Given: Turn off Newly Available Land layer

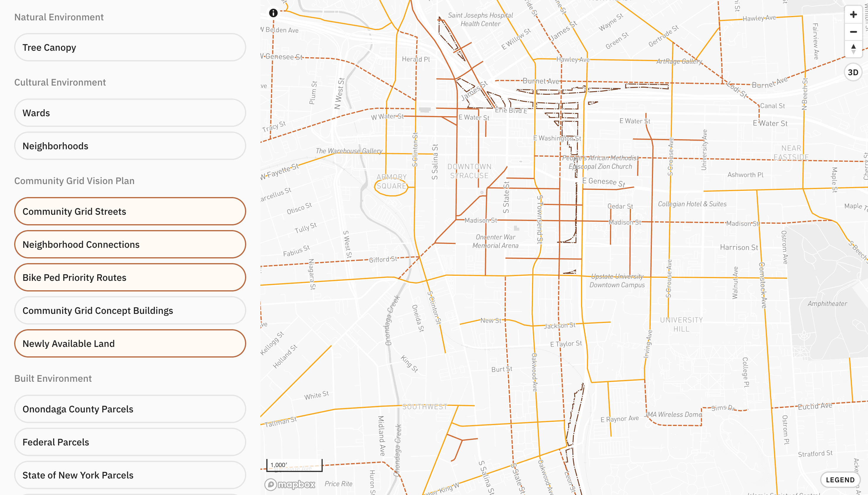Looking at the screenshot, I should [x=130, y=343].
